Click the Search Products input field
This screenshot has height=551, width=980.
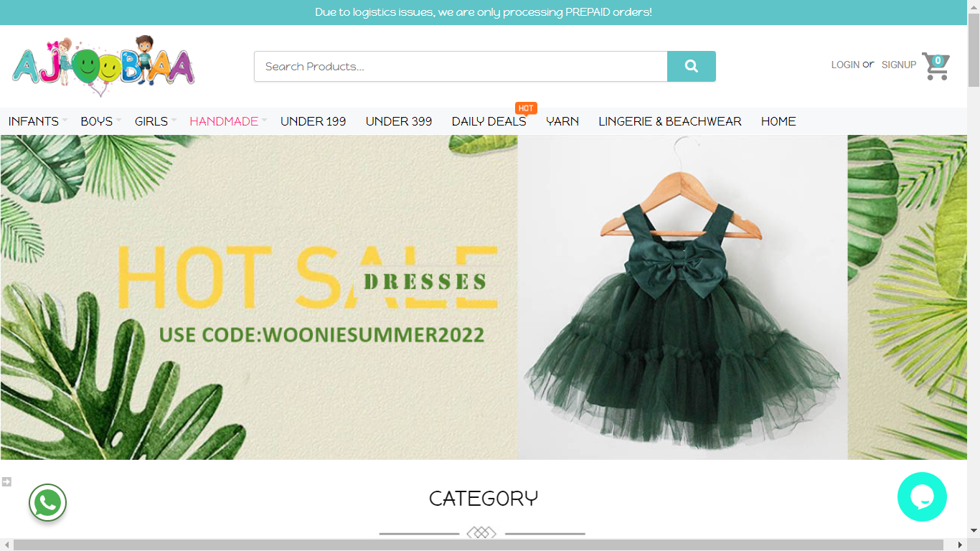[x=460, y=66]
